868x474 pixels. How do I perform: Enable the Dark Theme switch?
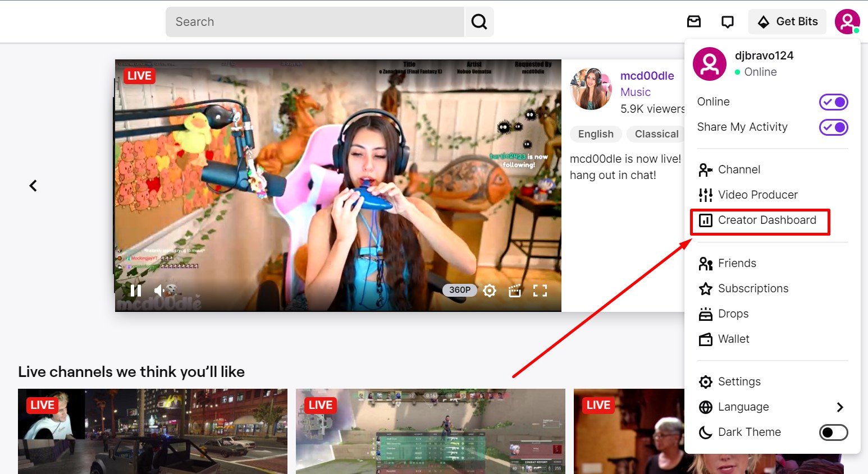[x=834, y=432]
